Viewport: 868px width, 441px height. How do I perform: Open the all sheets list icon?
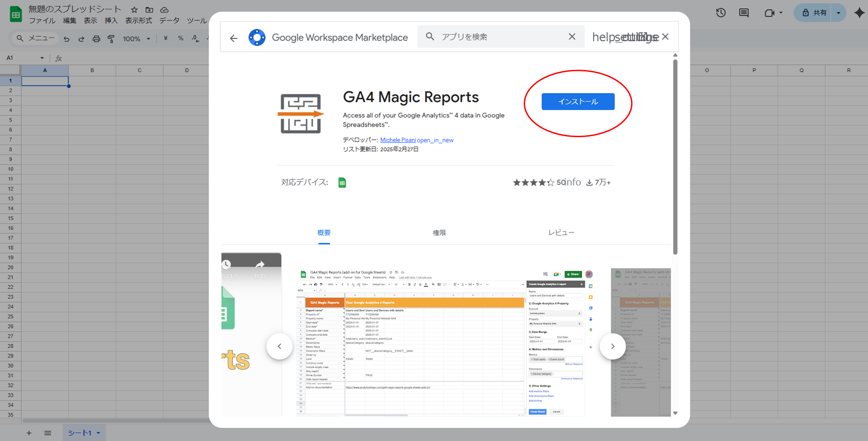coord(48,433)
